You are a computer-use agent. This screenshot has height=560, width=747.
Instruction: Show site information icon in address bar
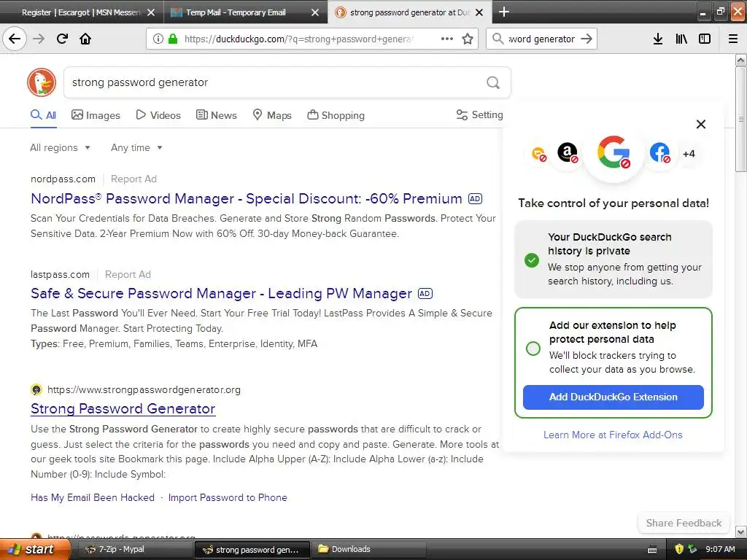click(158, 39)
